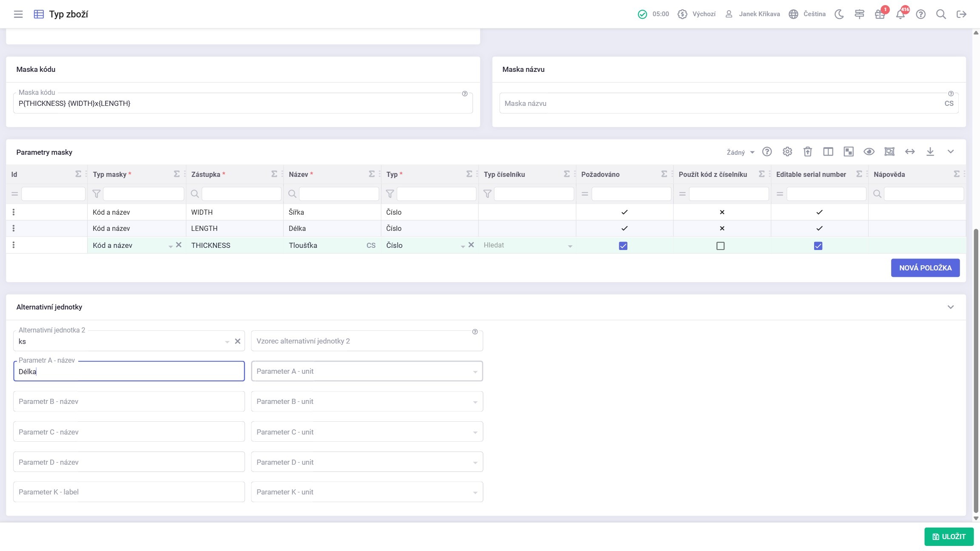This screenshot has height=551, width=980.
Task: Open the hamburger main menu
Action: [x=18, y=14]
